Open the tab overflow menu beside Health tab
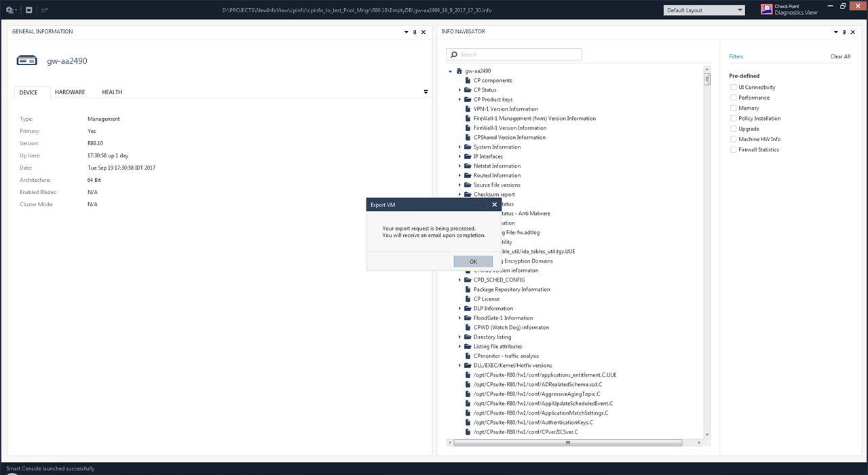868x475 pixels. [426, 92]
